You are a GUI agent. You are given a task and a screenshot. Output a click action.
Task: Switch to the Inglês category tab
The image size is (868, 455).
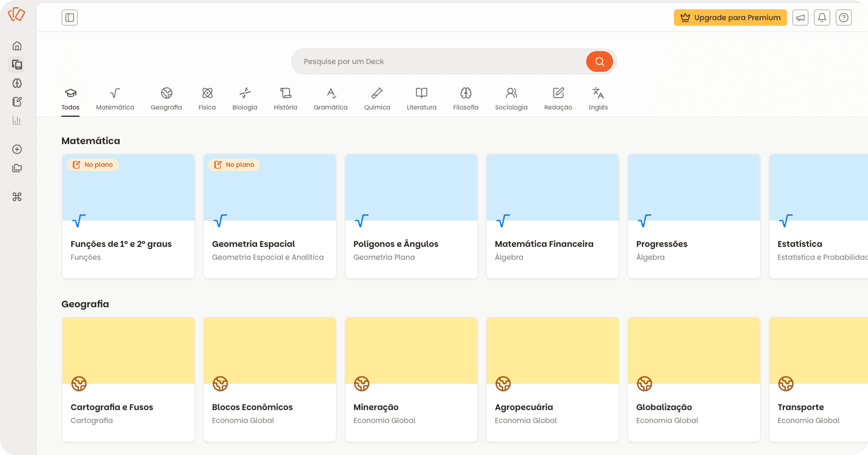[598, 99]
